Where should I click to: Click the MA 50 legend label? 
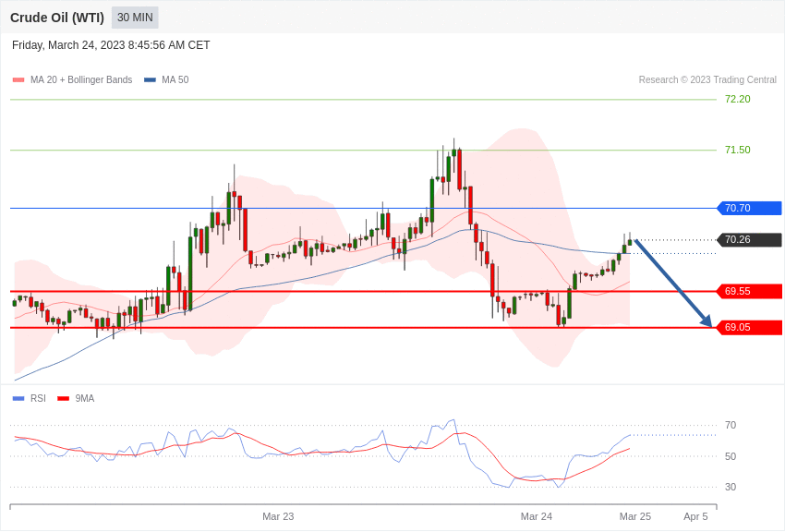pos(175,79)
